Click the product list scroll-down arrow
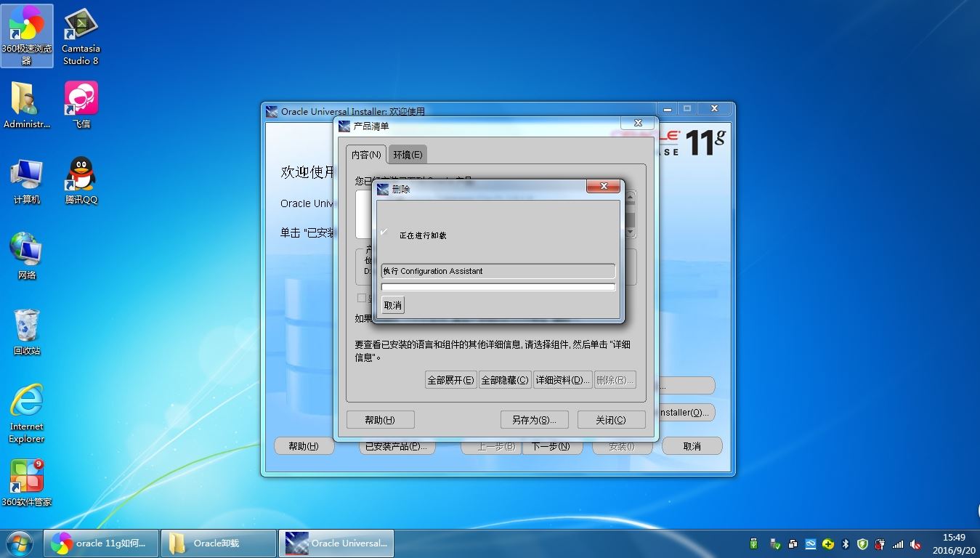Screen dimensions: 980x558 631,232
